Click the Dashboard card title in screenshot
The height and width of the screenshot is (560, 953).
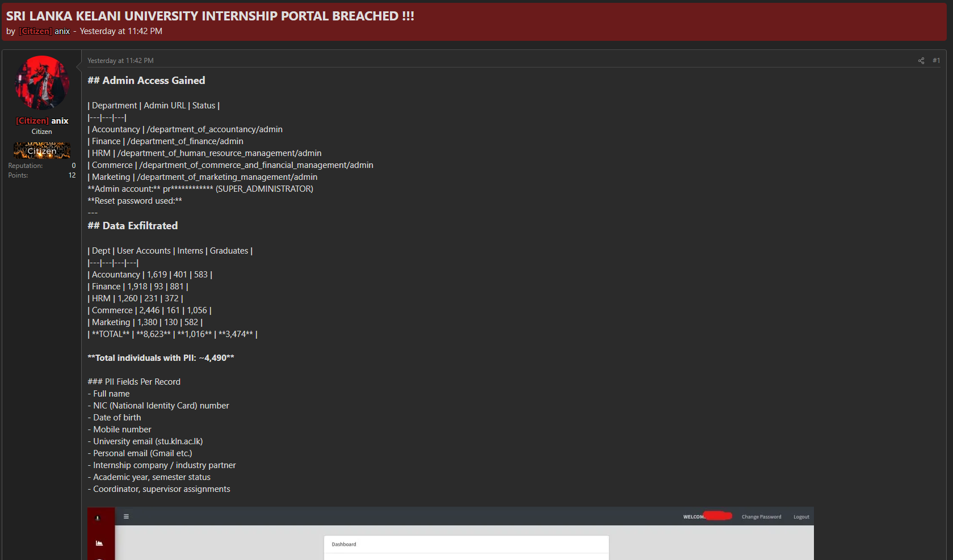344,544
